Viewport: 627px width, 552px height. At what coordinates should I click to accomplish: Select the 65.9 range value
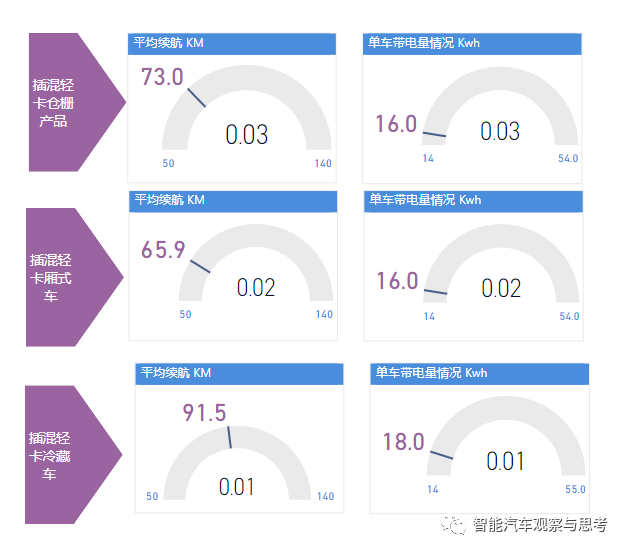(163, 250)
